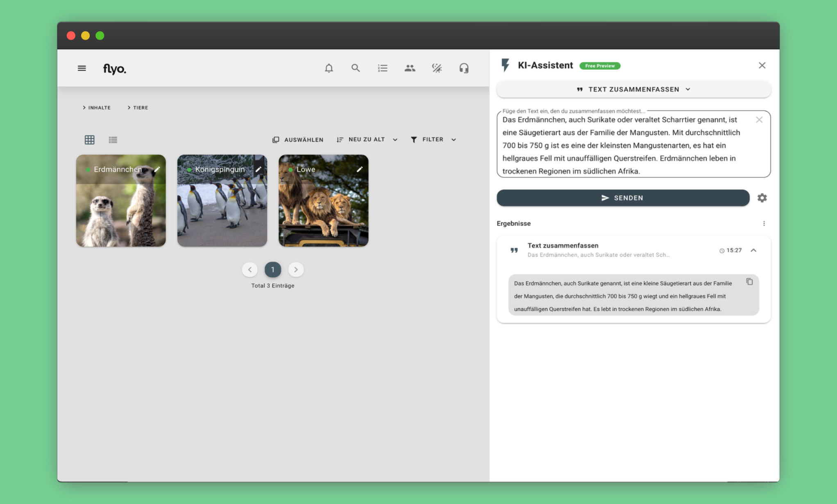Open the TIERE breadcrumb item
The image size is (837, 504).
140,107
